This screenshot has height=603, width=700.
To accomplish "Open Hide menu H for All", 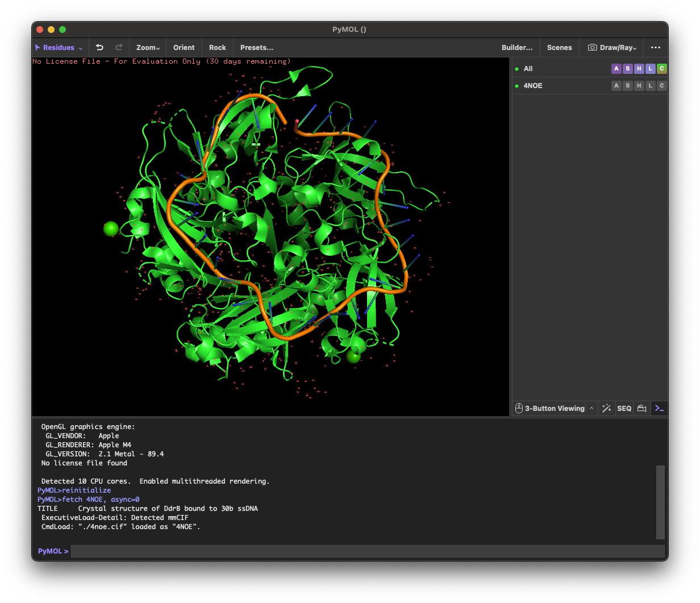I will tap(639, 68).
